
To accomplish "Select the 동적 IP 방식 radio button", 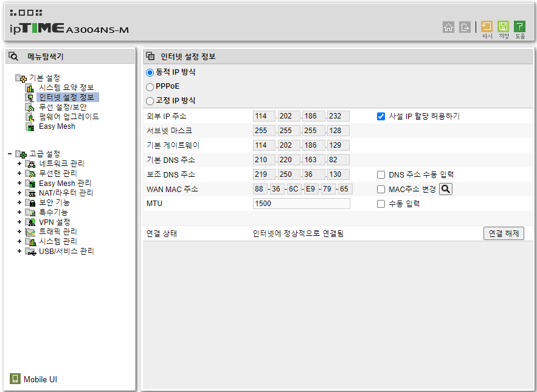I will (150, 72).
